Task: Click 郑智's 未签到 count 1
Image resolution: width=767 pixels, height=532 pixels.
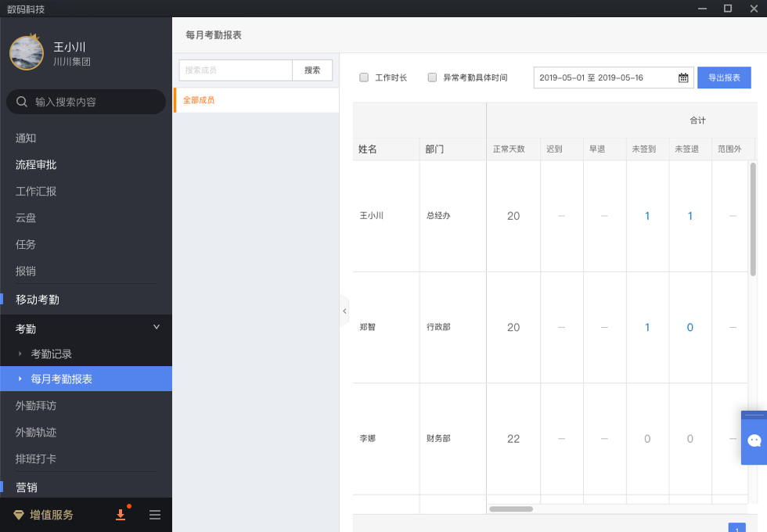Action: 647,328
